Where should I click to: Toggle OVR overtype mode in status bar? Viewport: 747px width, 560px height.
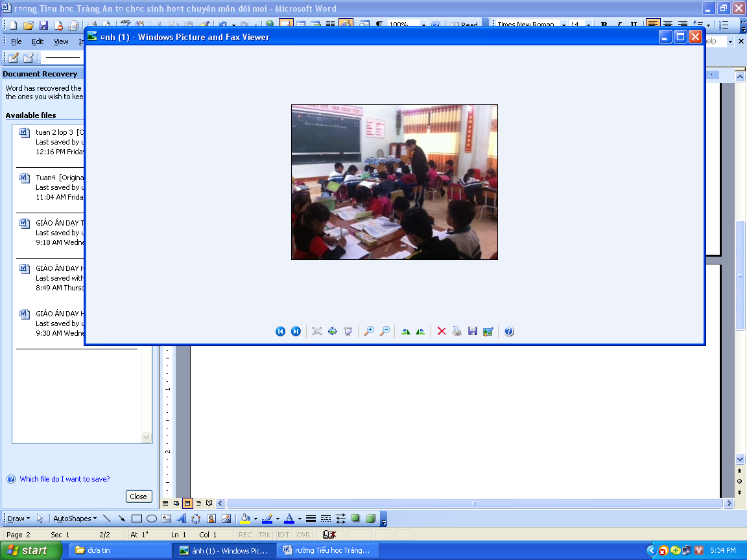pos(303,535)
